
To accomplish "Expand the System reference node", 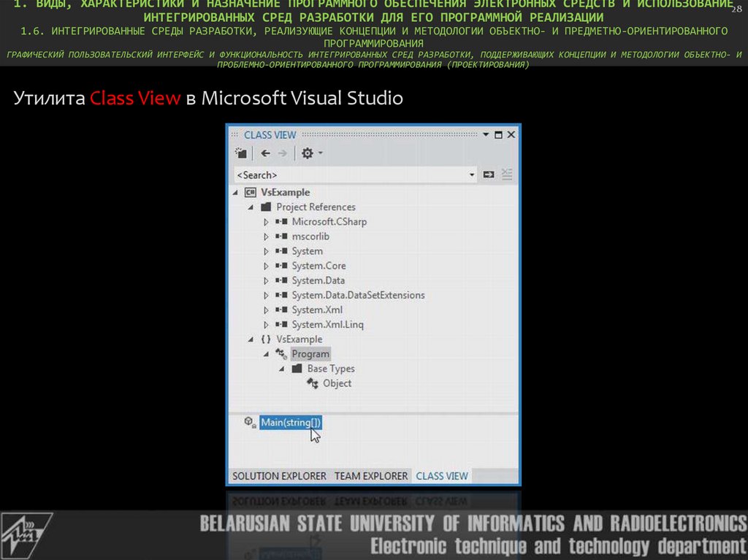I will click(266, 251).
